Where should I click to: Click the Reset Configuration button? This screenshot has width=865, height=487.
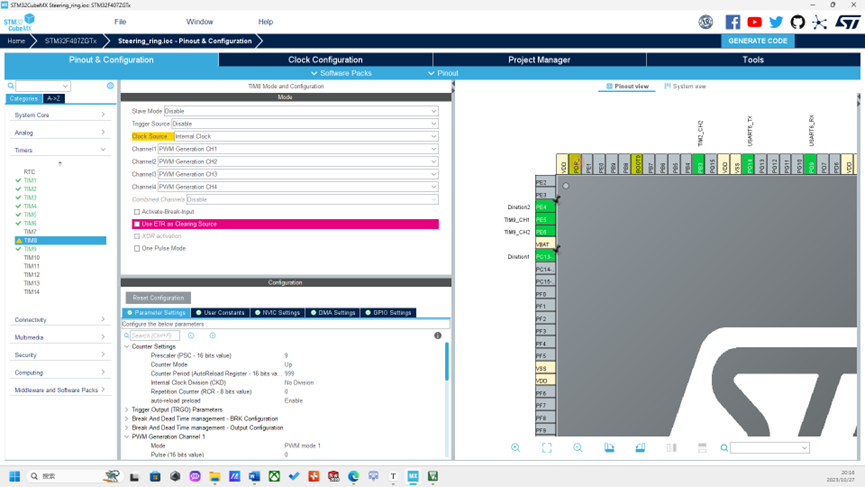tap(158, 298)
